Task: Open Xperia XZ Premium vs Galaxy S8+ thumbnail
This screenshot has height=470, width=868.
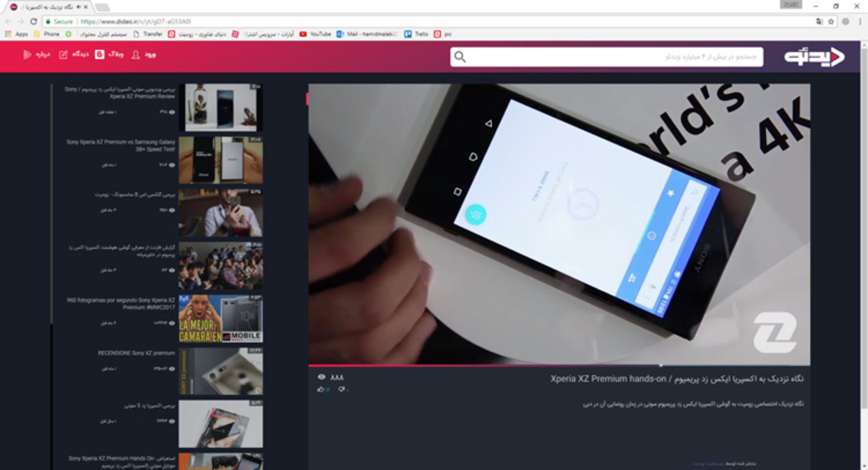Action: point(221,160)
